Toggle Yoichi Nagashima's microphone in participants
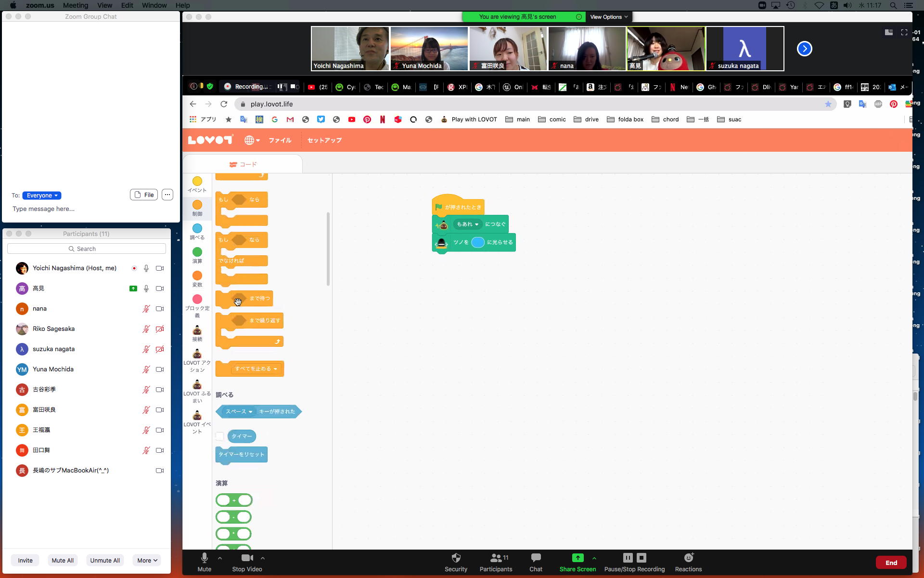This screenshot has height=578, width=924. coord(146,268)
